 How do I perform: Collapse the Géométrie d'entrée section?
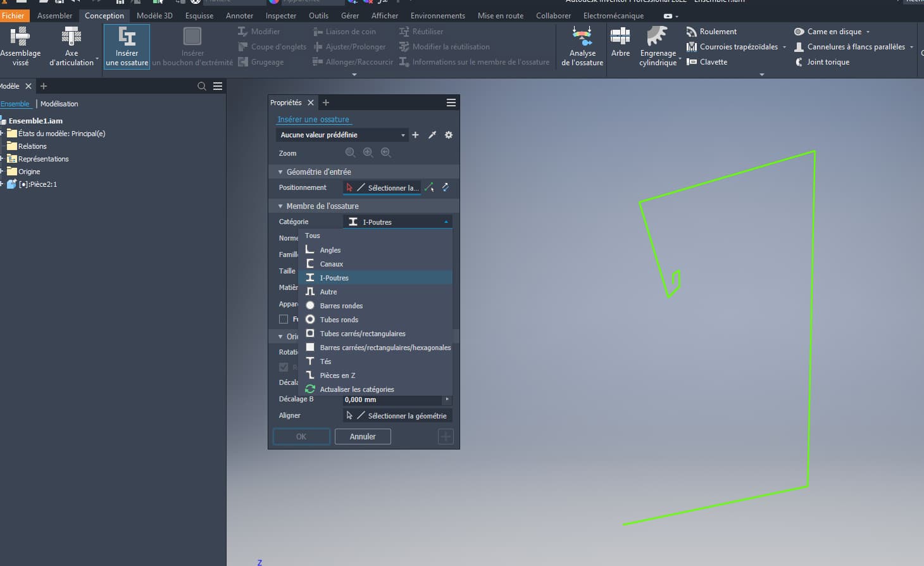(280, 172)
